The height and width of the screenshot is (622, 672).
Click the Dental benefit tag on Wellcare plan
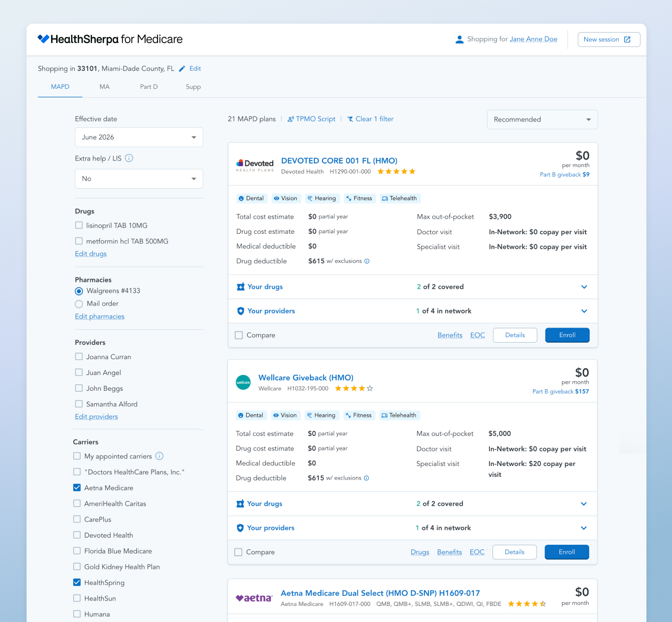point(251,415)
